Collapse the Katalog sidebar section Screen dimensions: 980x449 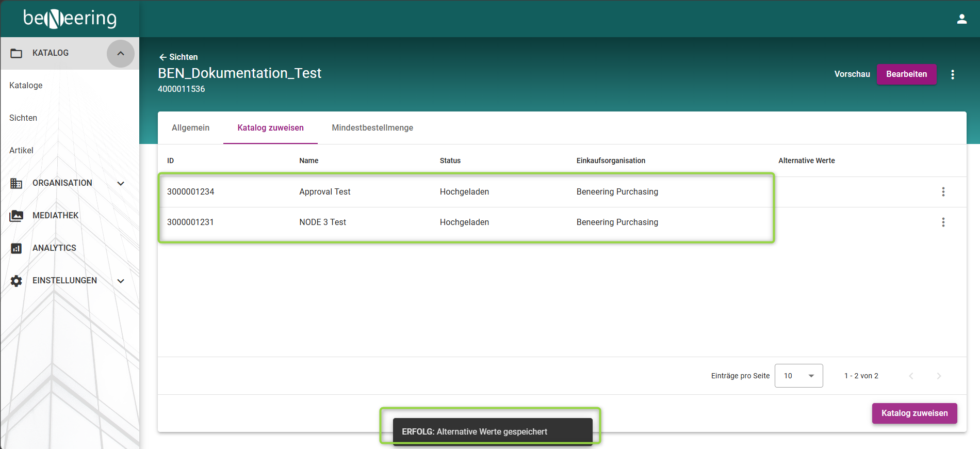(121, 53)
